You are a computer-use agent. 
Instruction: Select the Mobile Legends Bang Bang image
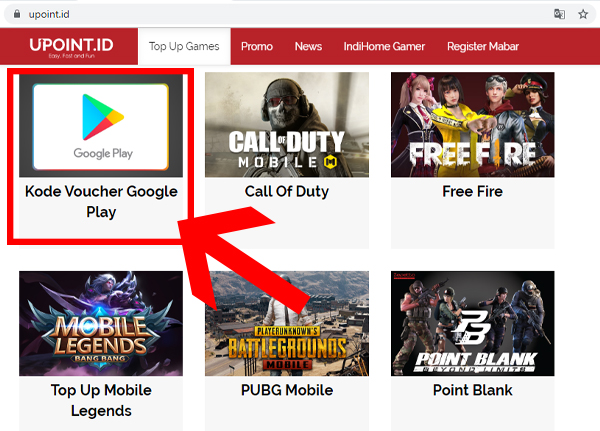[x=101, y=323]
